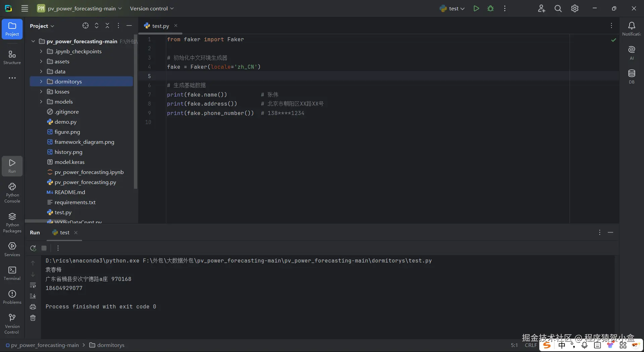Open the Terminal tool window
Image resolution: width=644 pixels, height=352 pixels.
coord(12,273)
